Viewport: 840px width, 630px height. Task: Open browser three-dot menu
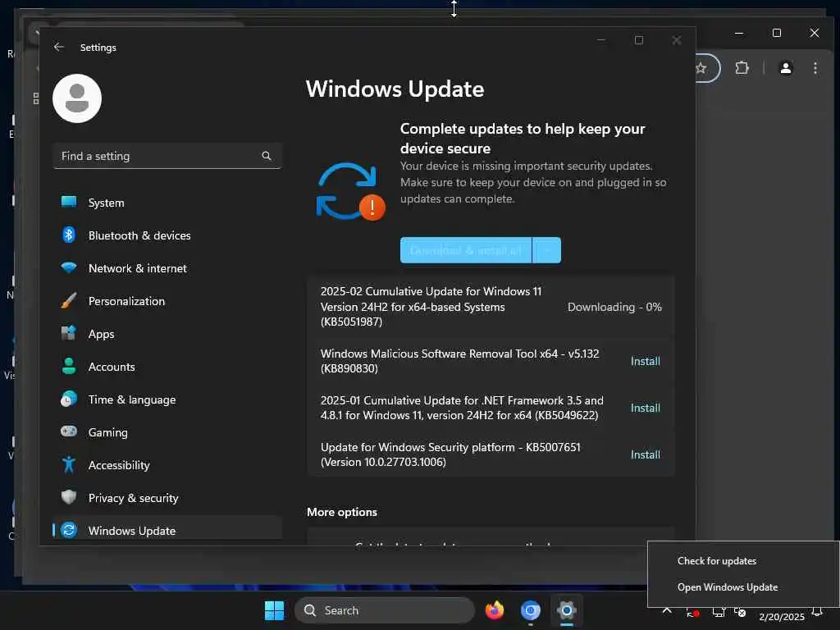pyautogui.click(x=815, y=68)
